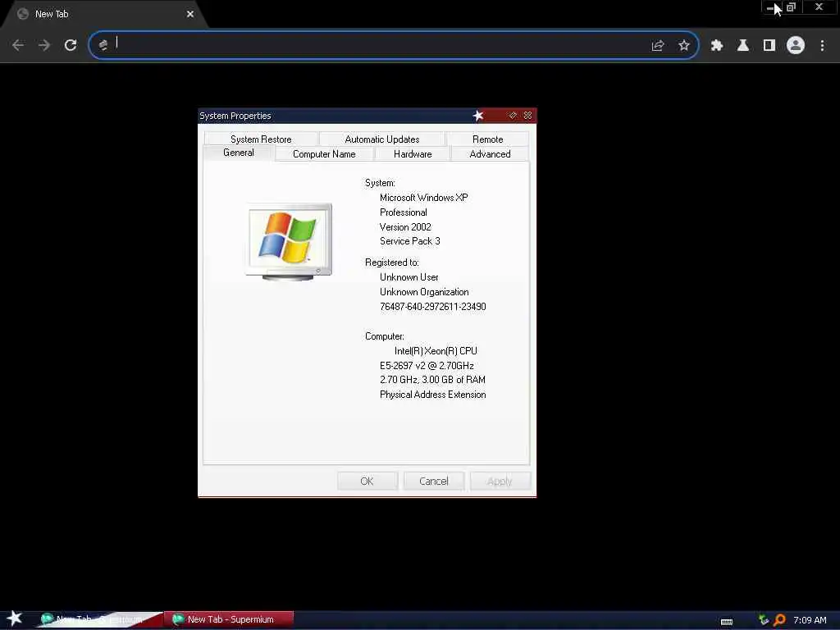The image size is (840, 630).
Task: Click the '2.70 GHz, 3.00 GB of RAM' text
Action: (x=433, y=380)
